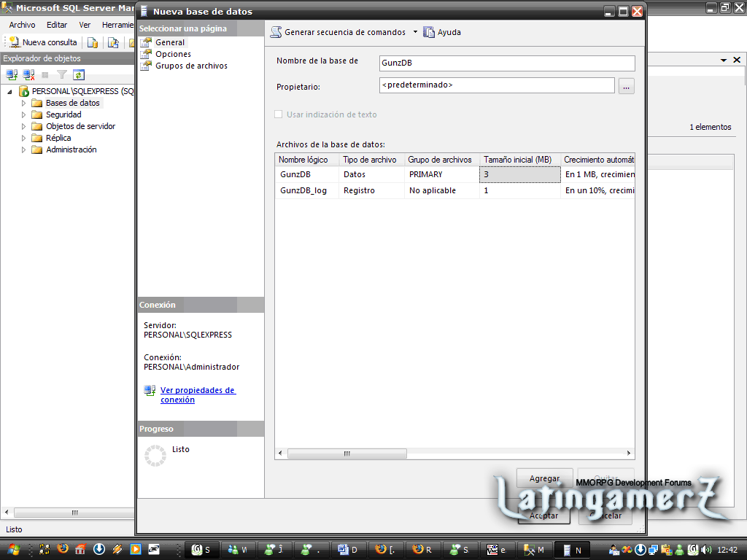The image size is (747, 560).
Task: Click Disconnect icon with red X
Action: pos(28,75)
